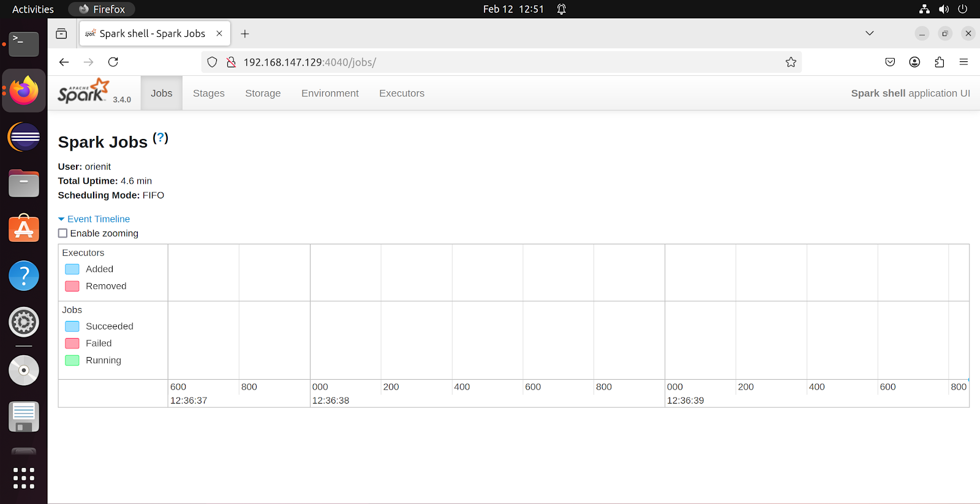The width and height of the screenshot is (980, 504).
Task: Switch to the Stages tab
Action: tap(209, 93)
